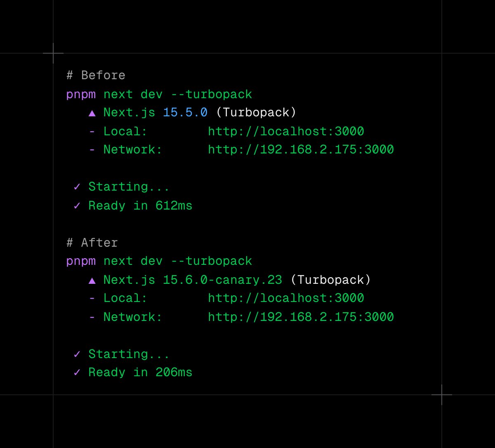Click "Ready in 206ms" text
This screenshot has height=448, width=495.
pyautogui.click(x=140, y=373)
